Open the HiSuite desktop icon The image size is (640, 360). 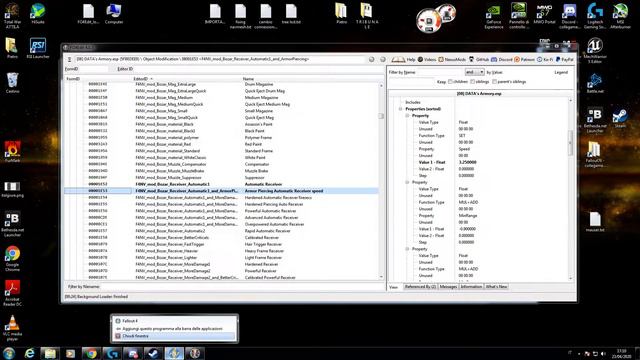coord(38,13)
